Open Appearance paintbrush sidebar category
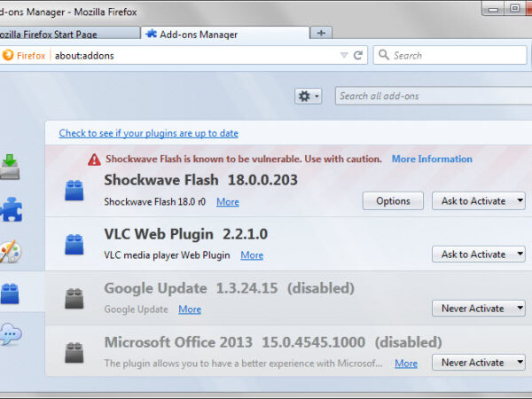This screenshot has width=532, height=399. point(11,252)
